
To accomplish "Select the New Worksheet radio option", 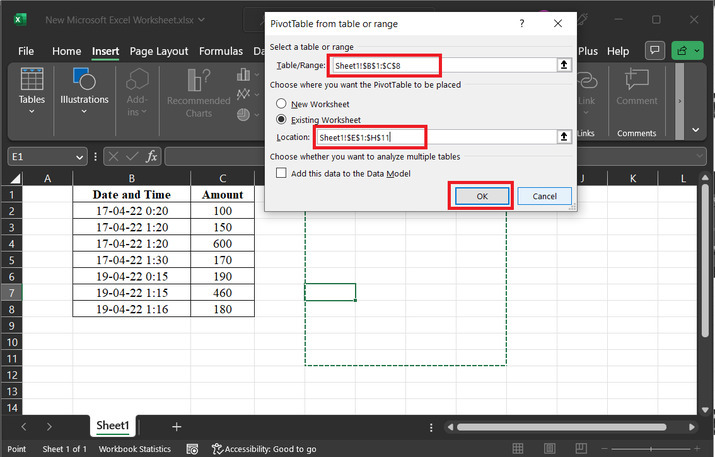I will click(x=282, y=103).
